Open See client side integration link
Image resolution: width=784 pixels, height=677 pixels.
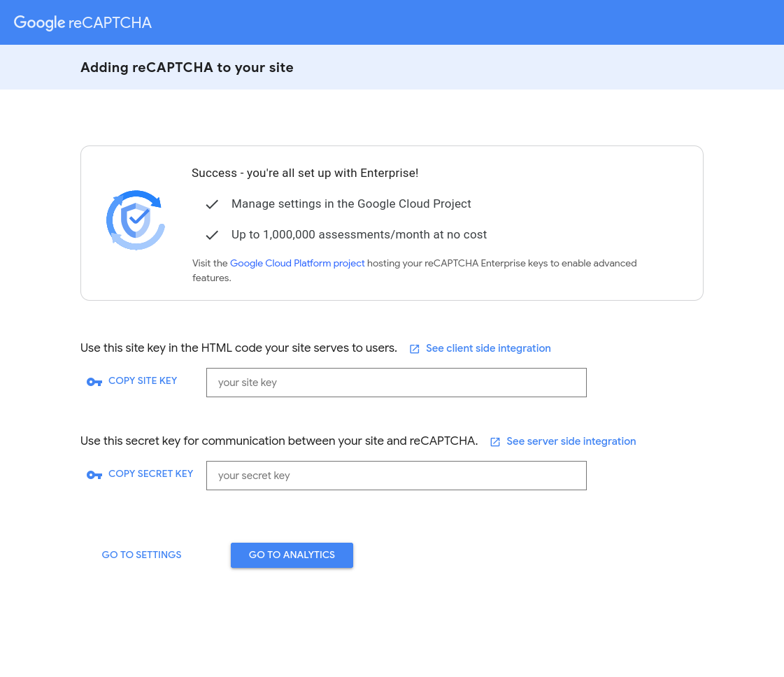click(488, 348)
